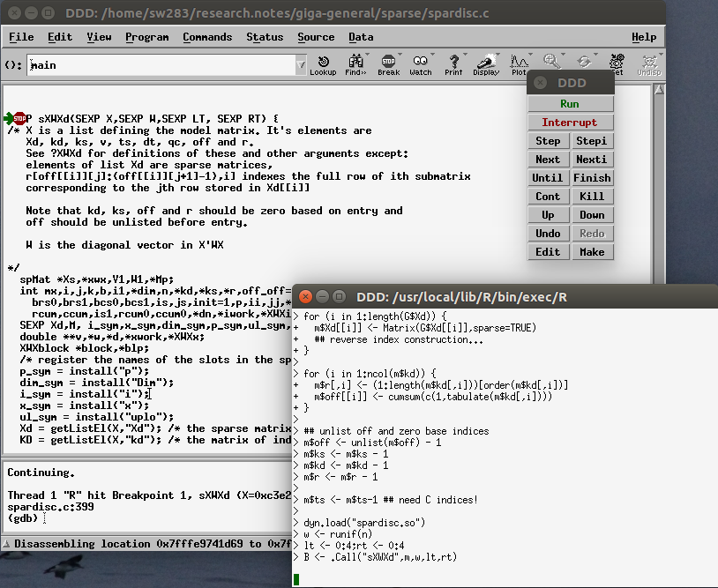Click the Up stack frame button
Image resolution: width=718 pixels, height=588 pixels.
coord(548,215)
